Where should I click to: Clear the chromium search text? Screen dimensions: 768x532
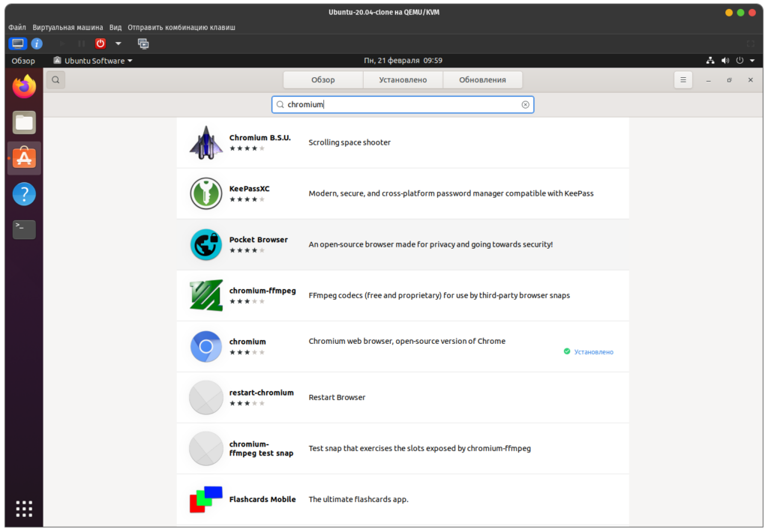pos(525,105)
